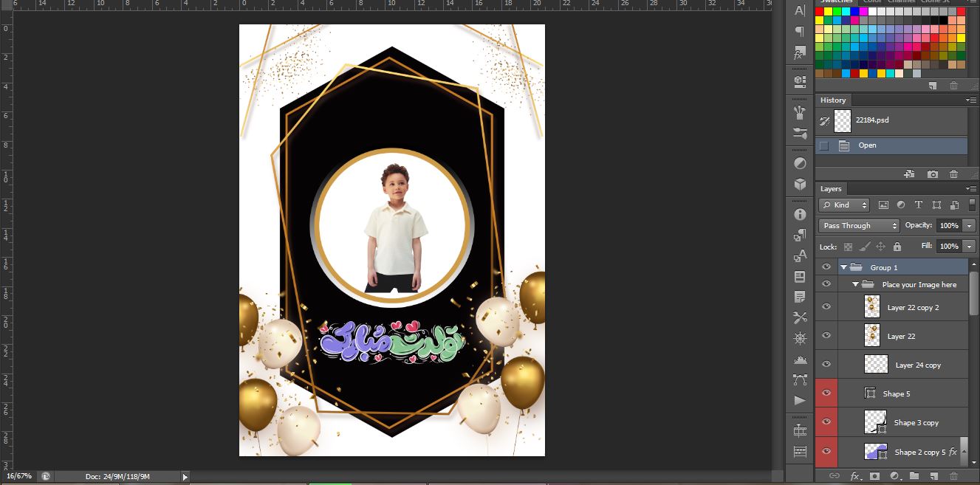Filter layers by type (T) icon
Image resolution: width=980 pixels, height=485 pixels.
point(919,205)
